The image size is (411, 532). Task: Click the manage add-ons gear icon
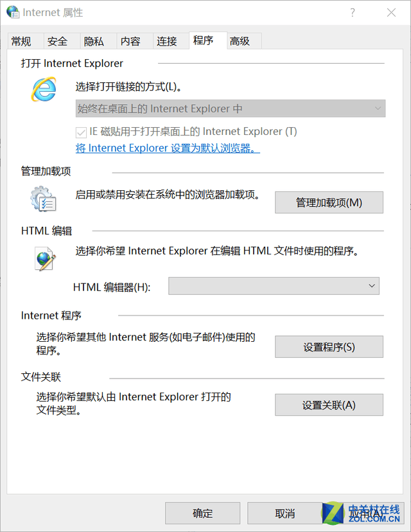pos(43,199)
